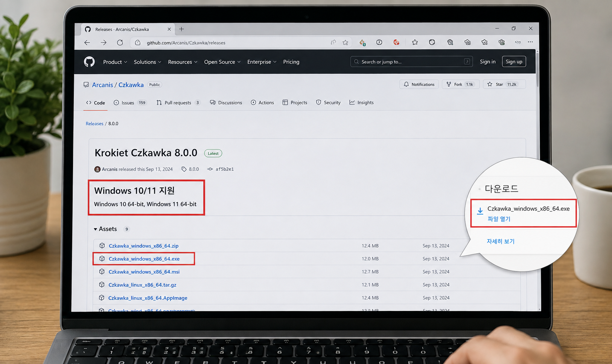Open the Czkawka repository name link
Viewport: 612px width, 364px height.
click(x=131, y=85)
